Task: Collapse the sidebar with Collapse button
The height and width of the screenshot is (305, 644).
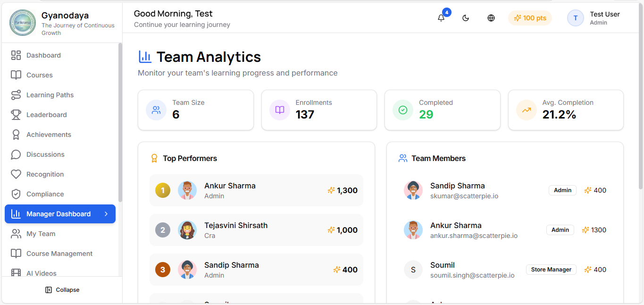Action: (62, 290)
